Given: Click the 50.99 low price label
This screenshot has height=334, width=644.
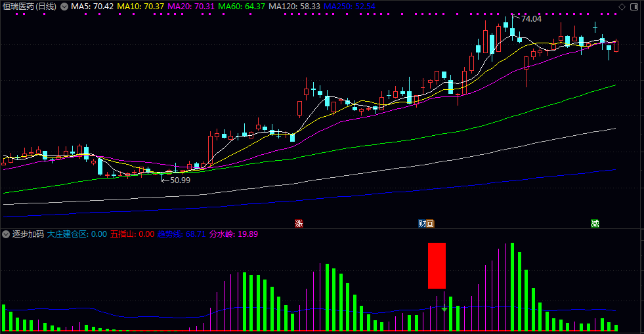Looking at the screenshot, I should (180, 180).
